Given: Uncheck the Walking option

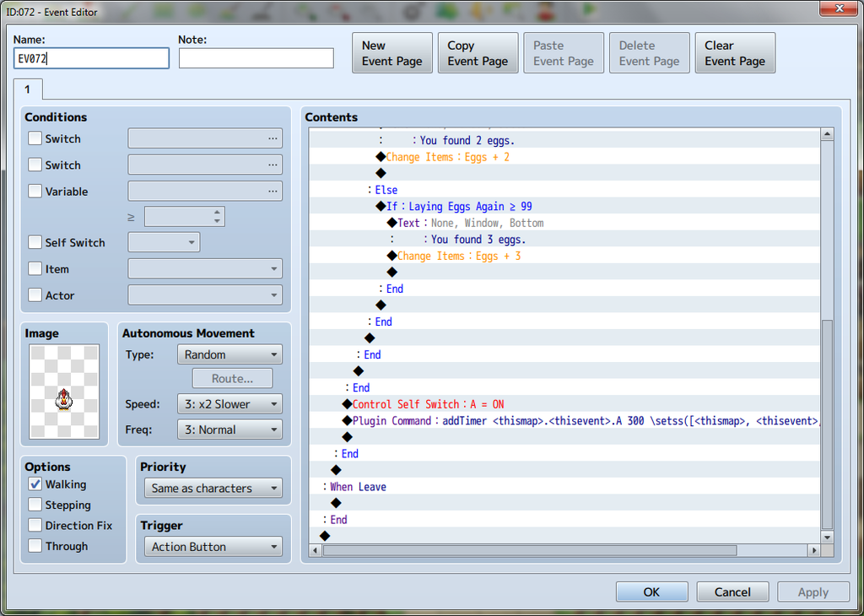Looking at the screenshot, I should point(35,484).
